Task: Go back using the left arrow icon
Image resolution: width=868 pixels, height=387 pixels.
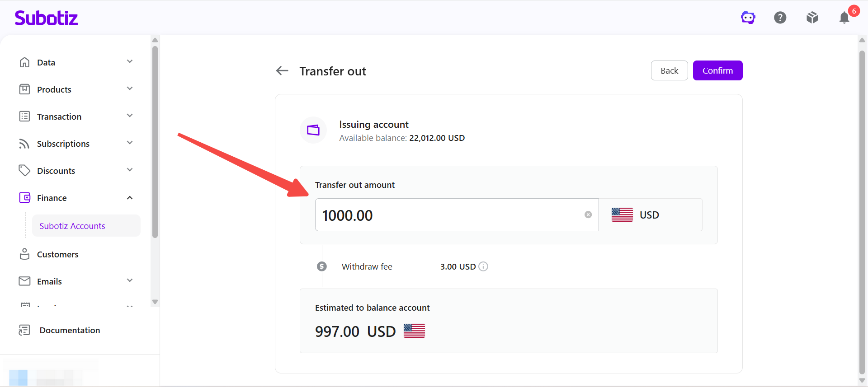Action: tap(282, 70)
